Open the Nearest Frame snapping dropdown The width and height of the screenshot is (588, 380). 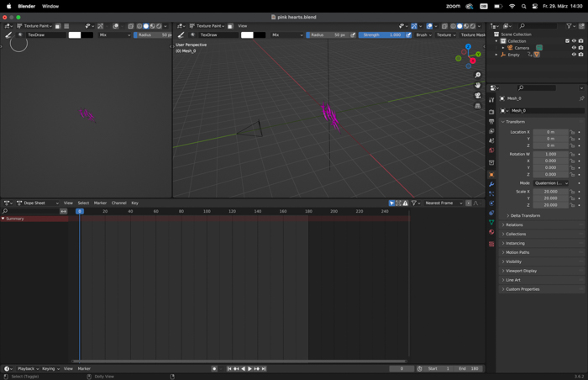443,203
